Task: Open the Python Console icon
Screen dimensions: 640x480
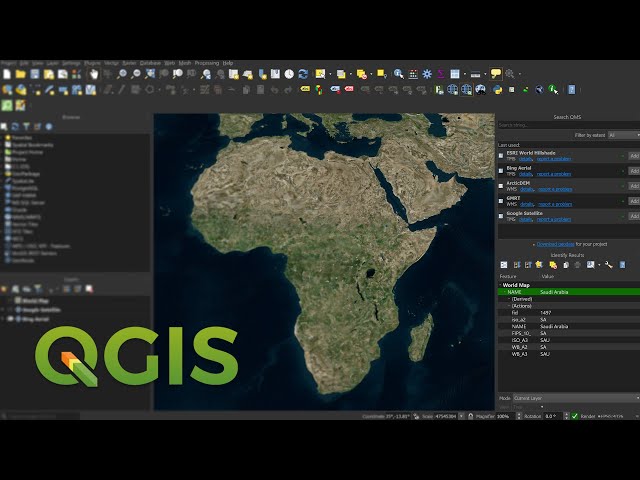Action: point(498,89)
